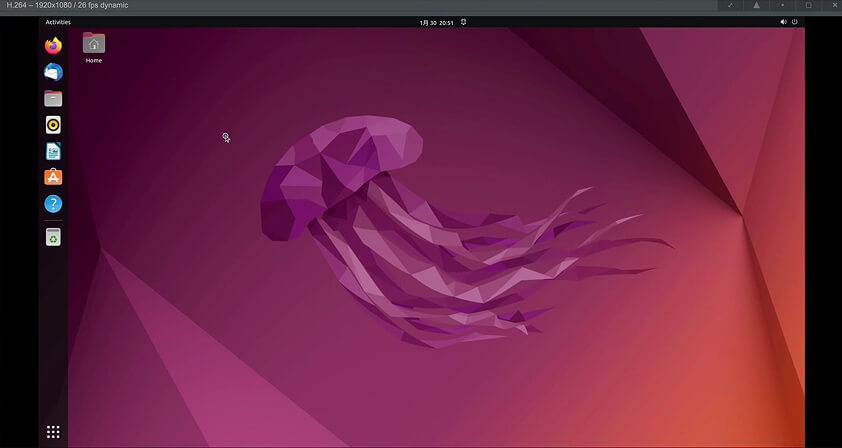Show Applications grid at dock bottom
The width and height of the screenshot is (842, 448).
(53, 432)
